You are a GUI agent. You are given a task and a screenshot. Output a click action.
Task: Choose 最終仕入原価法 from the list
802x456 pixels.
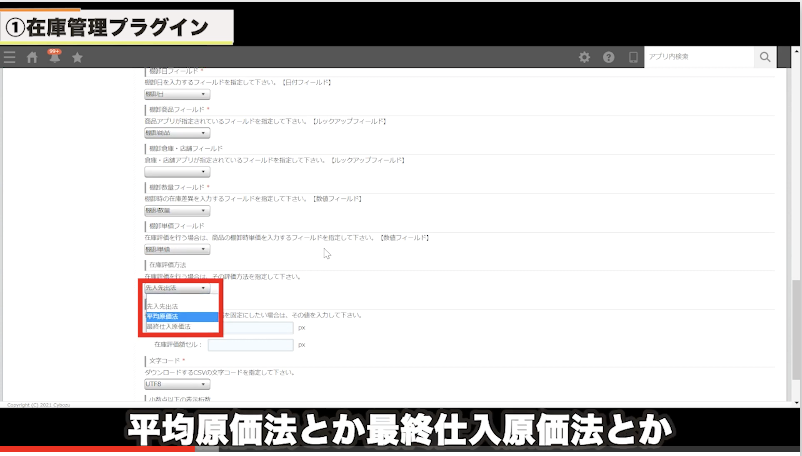tap(181, 326)
